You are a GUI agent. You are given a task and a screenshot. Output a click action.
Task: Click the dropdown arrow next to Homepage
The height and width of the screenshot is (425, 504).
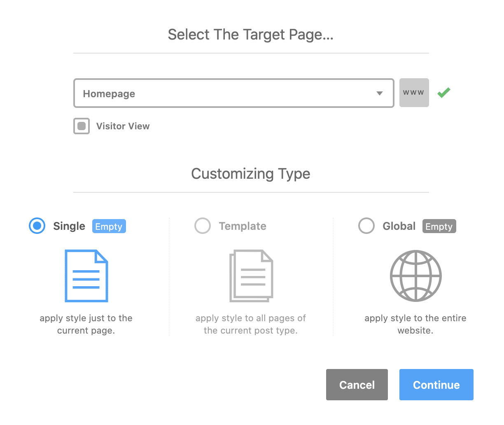[x=379, y=93]
